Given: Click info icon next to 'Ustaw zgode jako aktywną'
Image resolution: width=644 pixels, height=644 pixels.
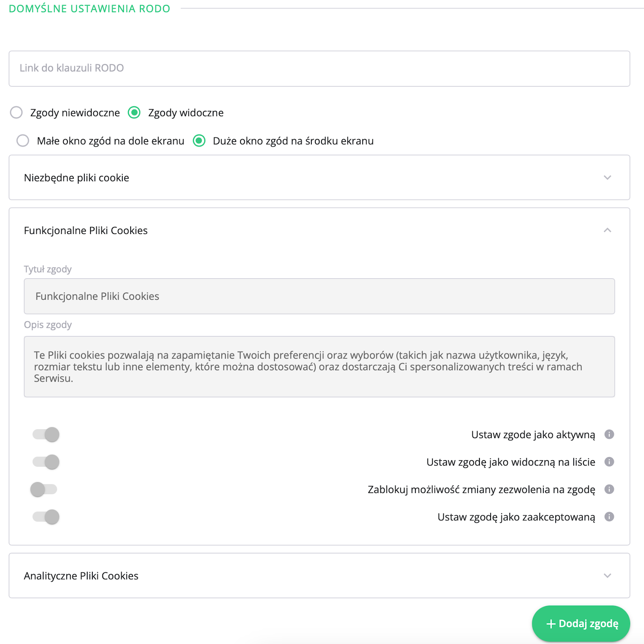Looking at the screenshot, I should click(609, 434).
